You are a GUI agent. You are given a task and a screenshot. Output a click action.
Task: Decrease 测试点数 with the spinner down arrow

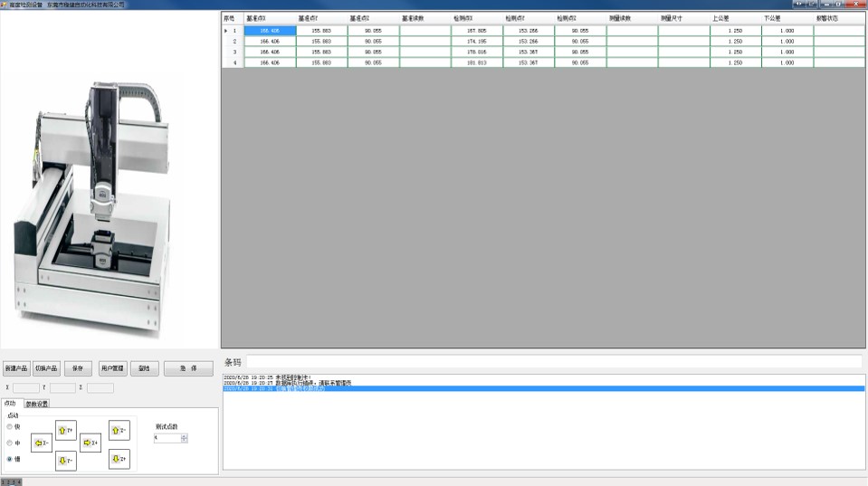click(185, 440)
